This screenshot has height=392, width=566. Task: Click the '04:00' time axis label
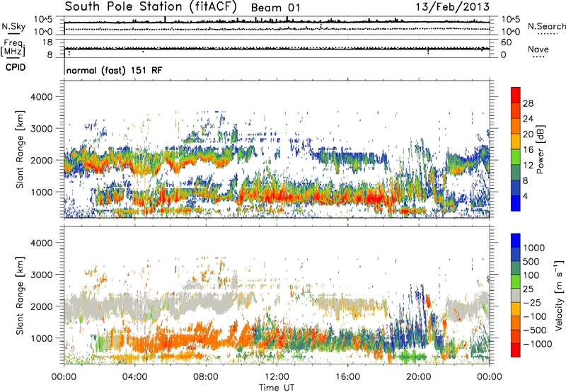coord(134,377)
